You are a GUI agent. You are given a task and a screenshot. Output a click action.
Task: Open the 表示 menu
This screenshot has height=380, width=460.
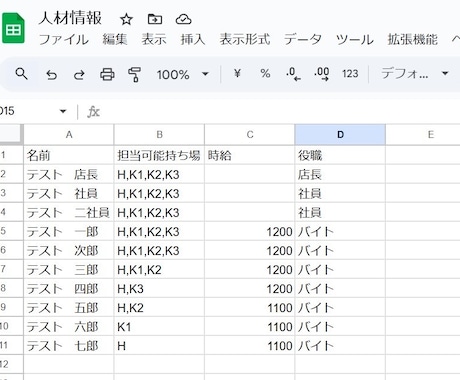coord(154,40)
